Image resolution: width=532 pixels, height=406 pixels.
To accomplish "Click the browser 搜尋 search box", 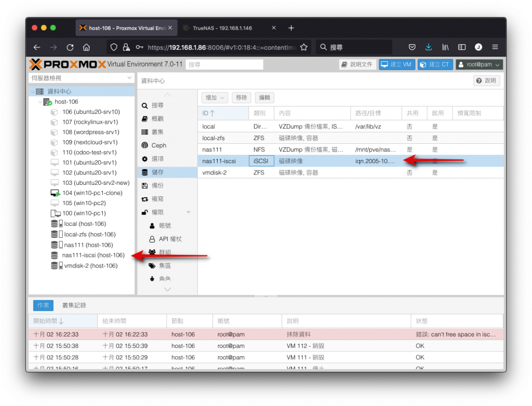I will 354,47.
